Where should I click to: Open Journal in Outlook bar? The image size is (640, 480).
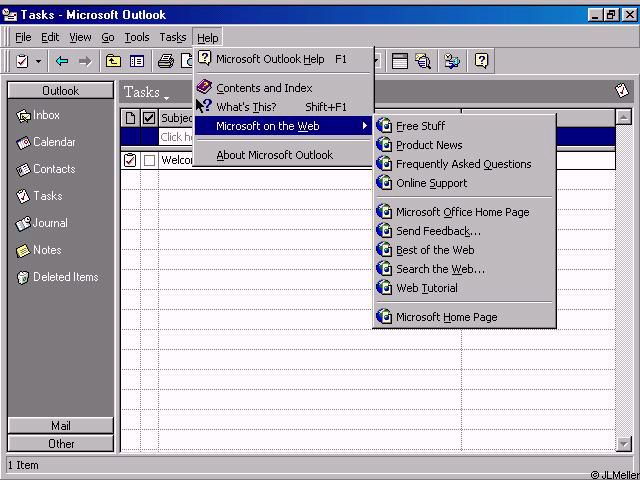point(42,223)
